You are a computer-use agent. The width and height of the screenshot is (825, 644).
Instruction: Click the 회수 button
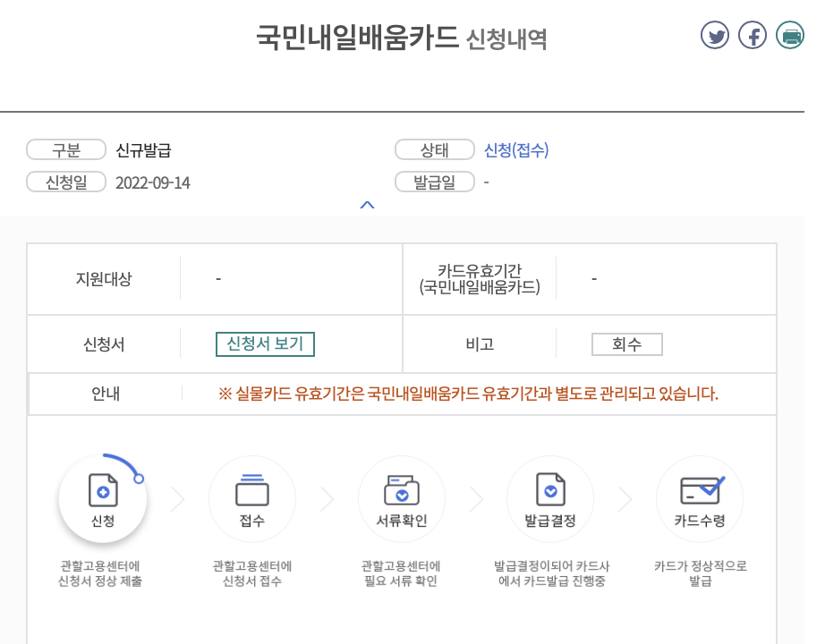click(626, 344)
